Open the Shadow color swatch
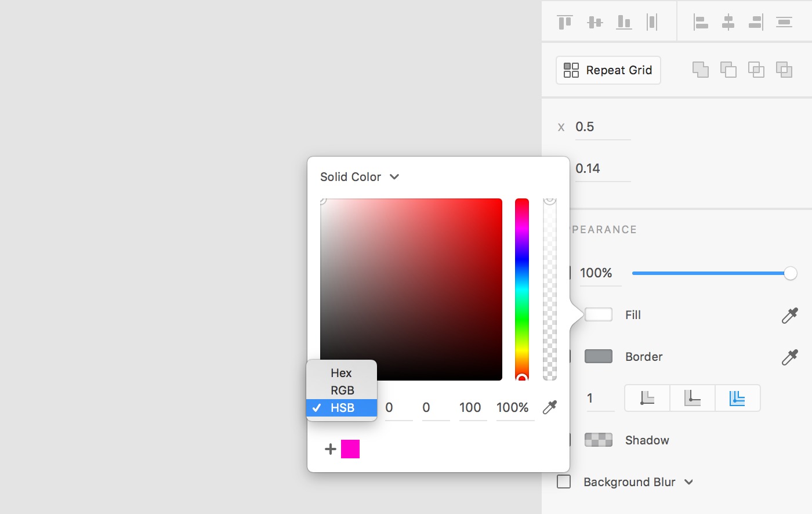The height and width of the screenshot is (514, 812). [x=599, y=440]
